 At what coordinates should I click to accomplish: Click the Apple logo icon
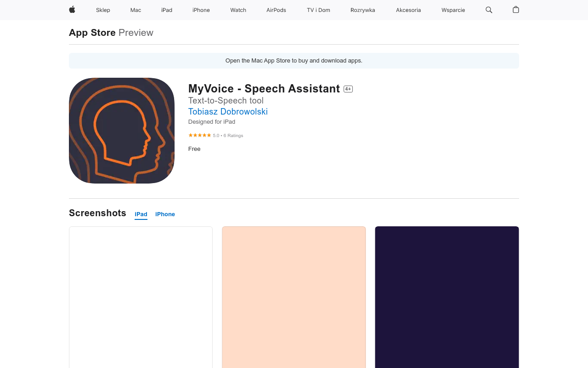pyautogui.click(x=72, y=10)
